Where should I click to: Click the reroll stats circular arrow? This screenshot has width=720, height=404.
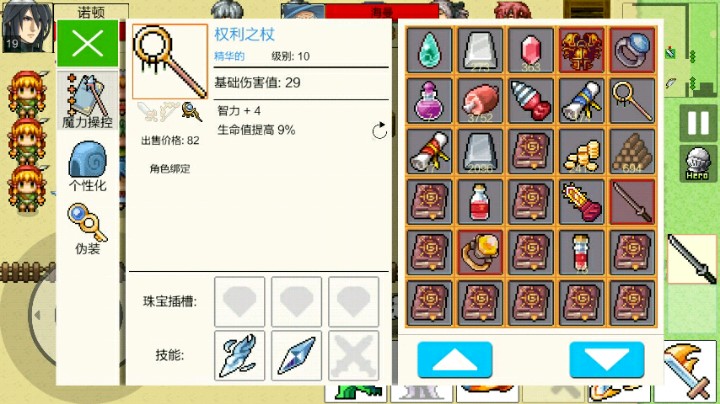click(379, 131)
